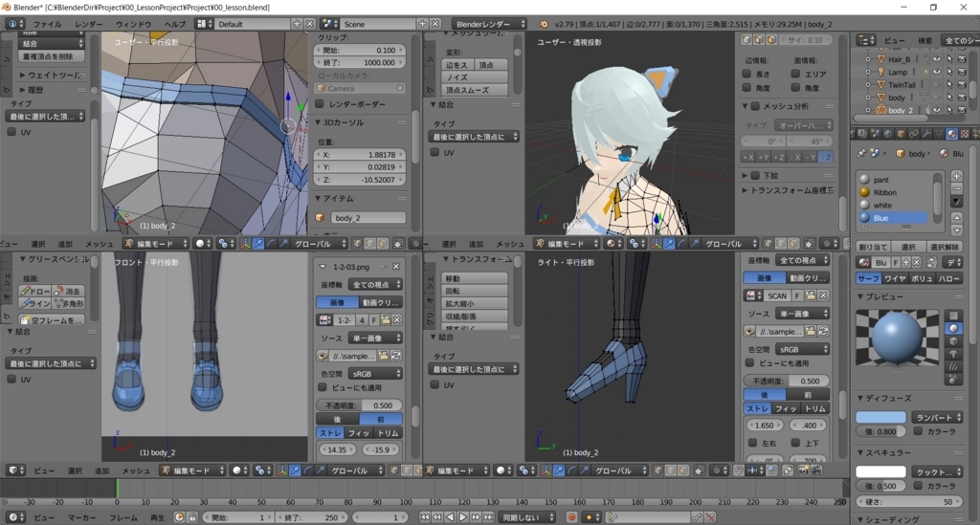Open Lambert diffuse shader dropdown
The height and width of the screenshot is (525, 980).
coord(938,417)
